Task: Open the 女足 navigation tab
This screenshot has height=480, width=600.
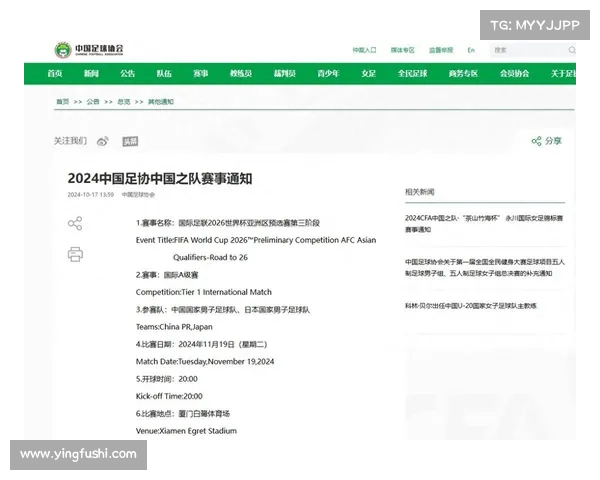Action: click(368, 73)
